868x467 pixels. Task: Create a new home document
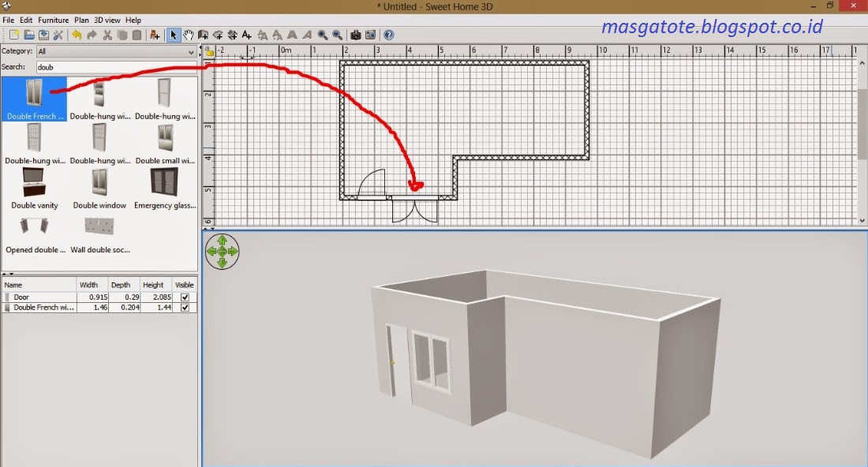pyautogui.click(x=13, y=35)
